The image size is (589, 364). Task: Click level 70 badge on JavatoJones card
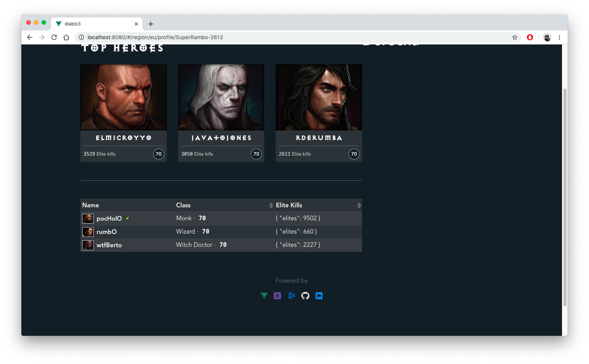tap(256, 154)
